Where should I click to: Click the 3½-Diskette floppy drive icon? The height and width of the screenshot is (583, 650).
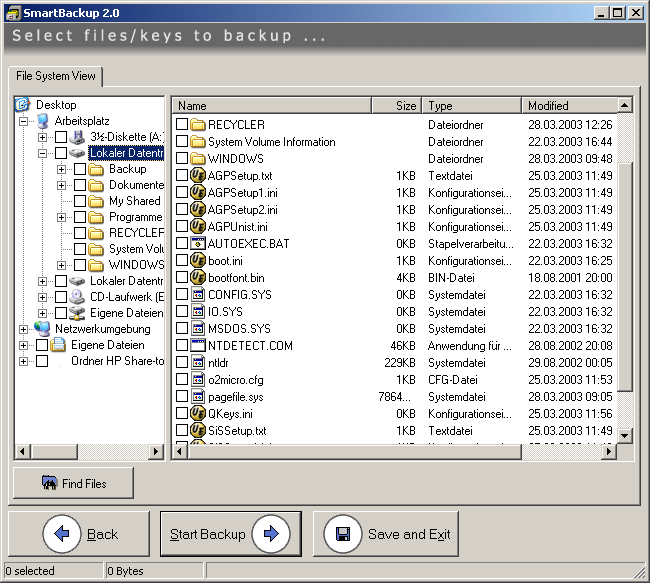click(77, 137)
